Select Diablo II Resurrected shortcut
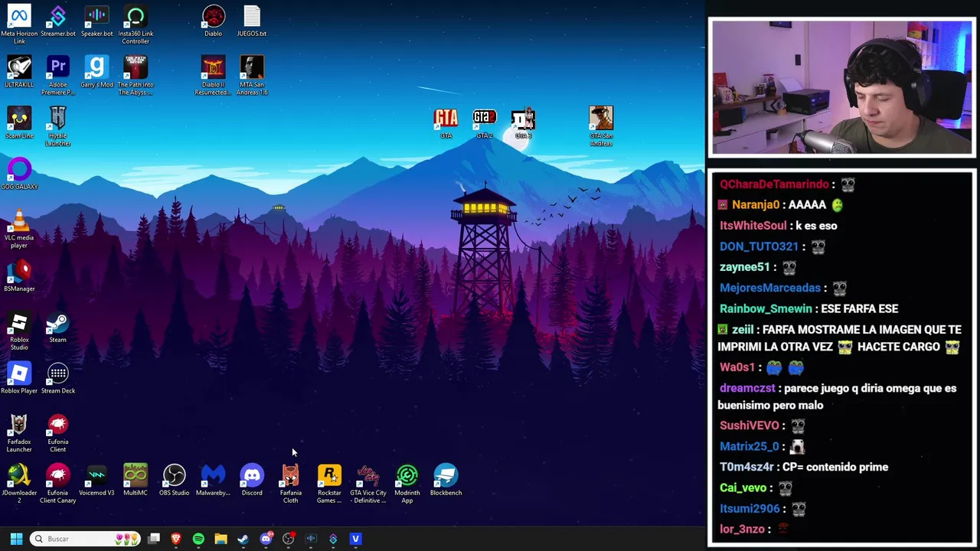The width and height of the screenshot is (980, 551). point(213,75)
